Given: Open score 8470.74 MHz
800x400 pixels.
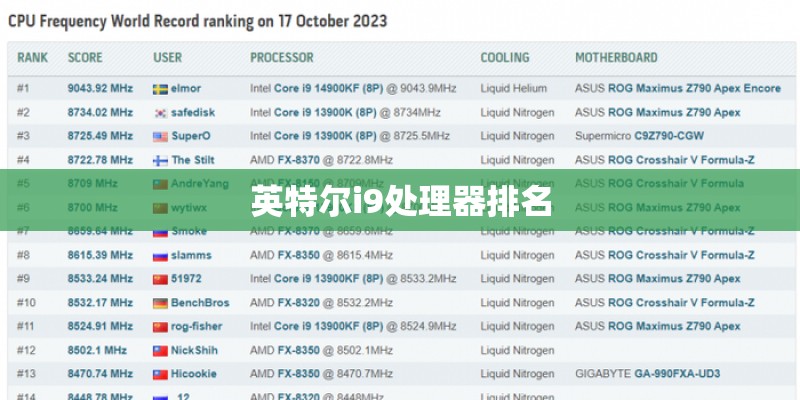Looking at the screenshot, I should click(100, 373).
